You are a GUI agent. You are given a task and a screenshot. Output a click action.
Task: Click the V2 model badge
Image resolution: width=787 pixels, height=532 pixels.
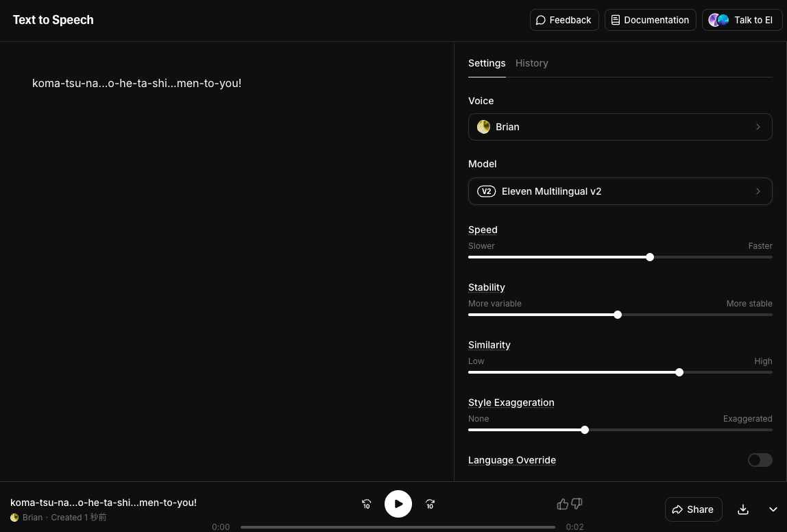[x=486, y=191]
